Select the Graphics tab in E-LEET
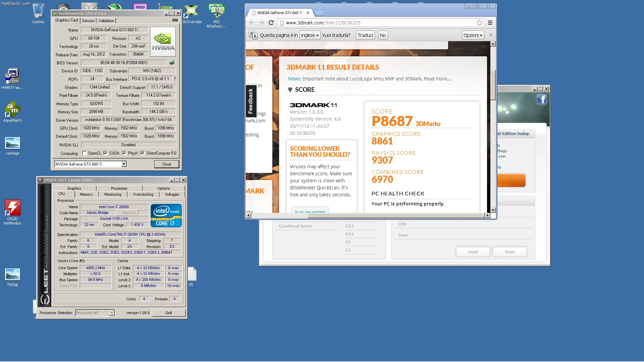Viewport: 644px width, 362px height. [x=74, y=188]
